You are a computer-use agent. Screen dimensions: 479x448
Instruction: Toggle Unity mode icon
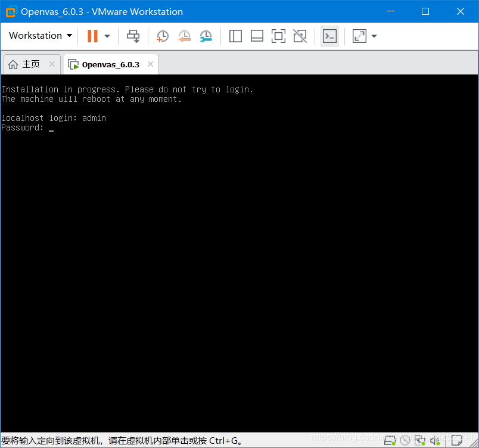click(300, 36)
